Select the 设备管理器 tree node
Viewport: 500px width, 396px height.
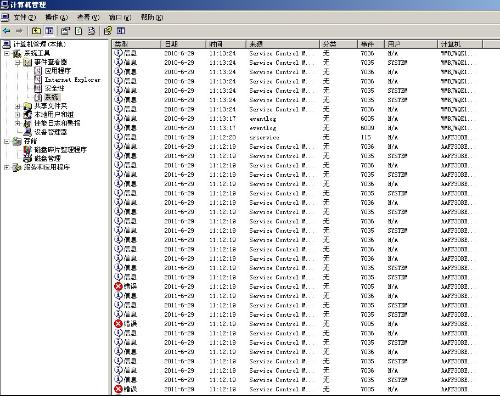tap(50, 132)
